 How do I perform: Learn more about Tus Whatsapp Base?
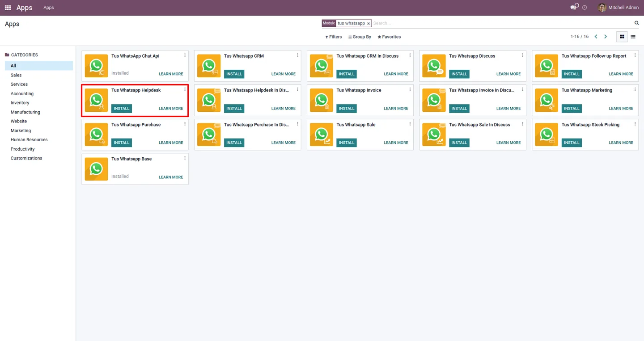coord(171,177)
